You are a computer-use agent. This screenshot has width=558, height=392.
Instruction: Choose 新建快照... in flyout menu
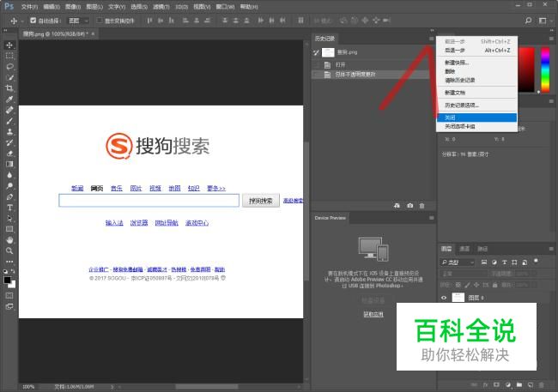[x=476, y=63]
